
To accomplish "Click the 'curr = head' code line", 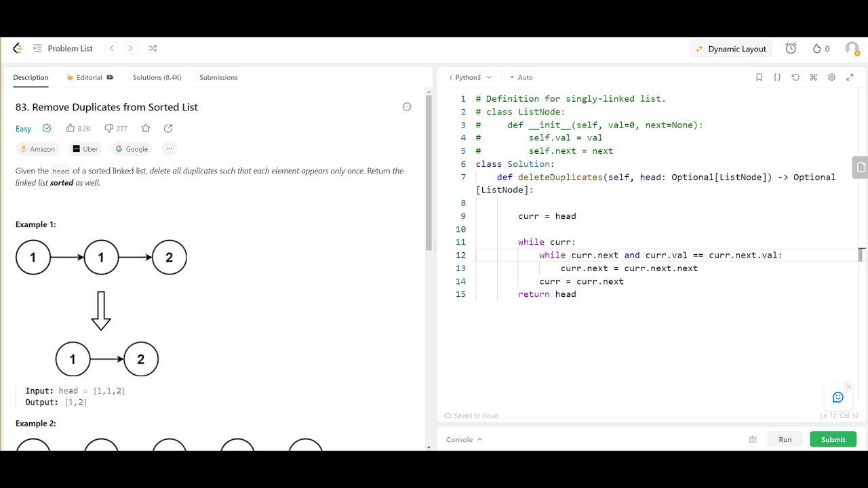I will point(547,216).
